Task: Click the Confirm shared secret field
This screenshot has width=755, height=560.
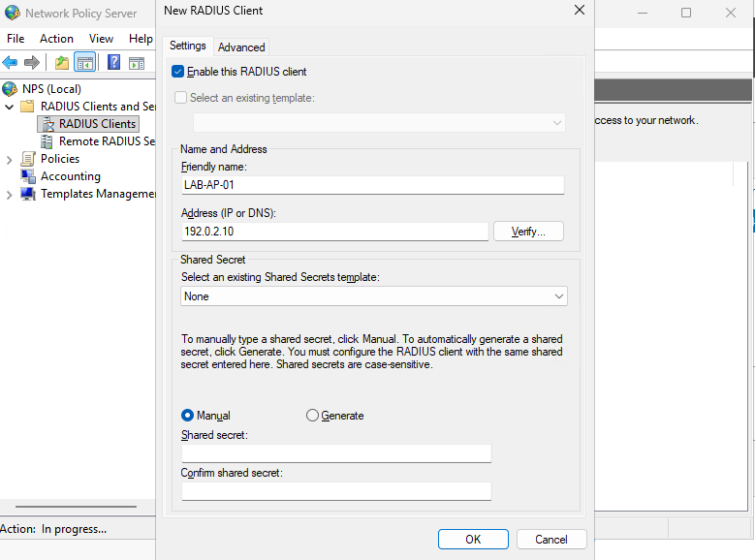Action: (336, 491)
